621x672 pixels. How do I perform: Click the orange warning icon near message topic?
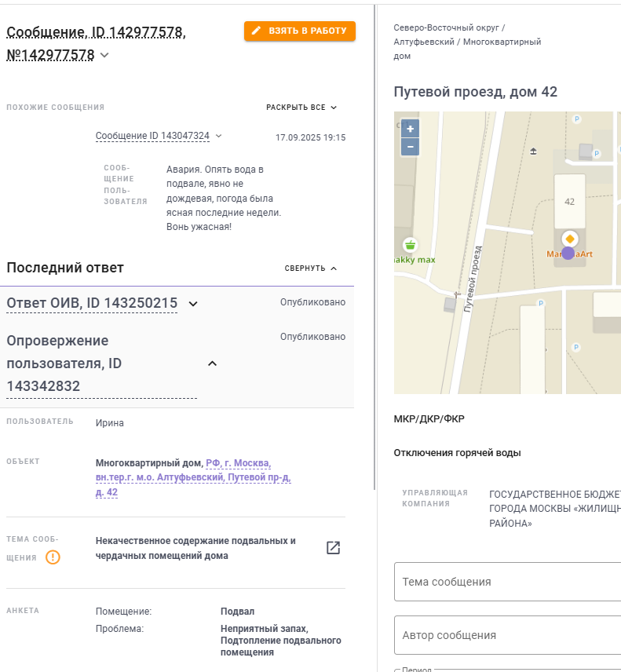[x=53, y=557]
